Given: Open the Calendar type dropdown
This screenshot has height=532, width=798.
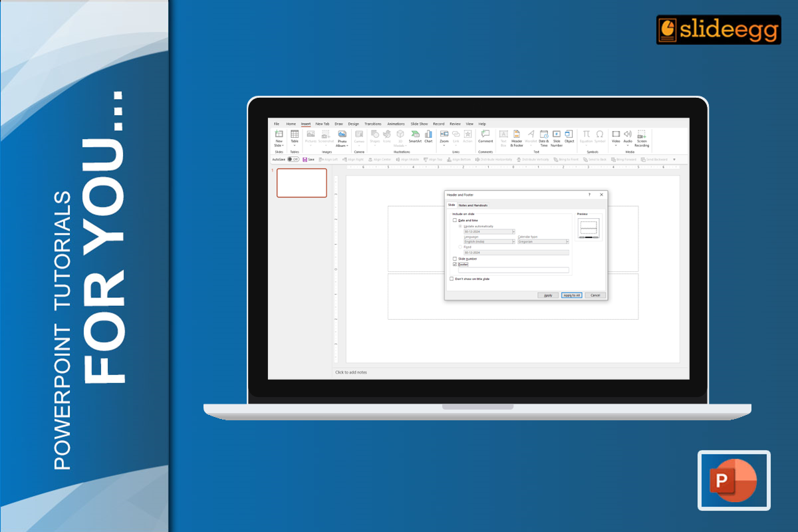Looking at the screenshot, I should tap(567, 242).
